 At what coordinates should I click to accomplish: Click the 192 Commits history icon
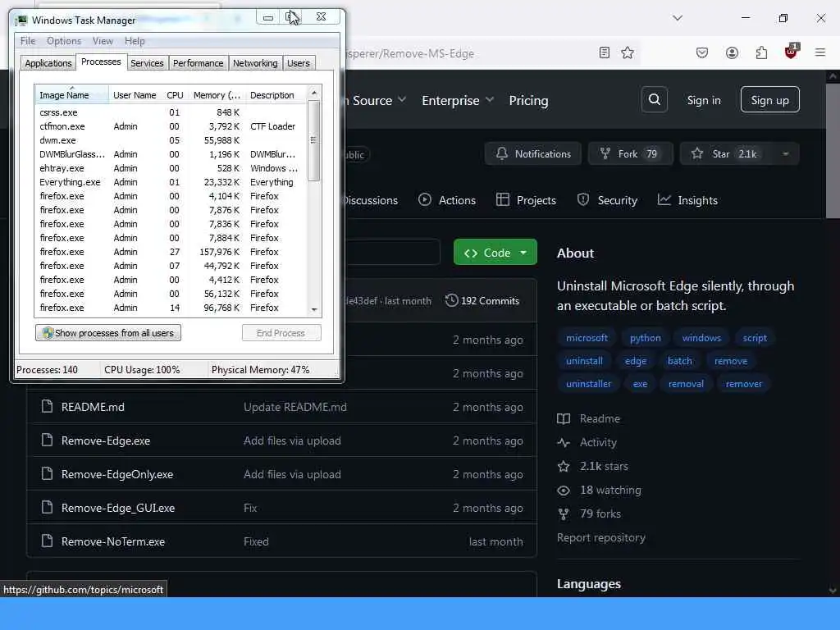click(x=452, y=300)
